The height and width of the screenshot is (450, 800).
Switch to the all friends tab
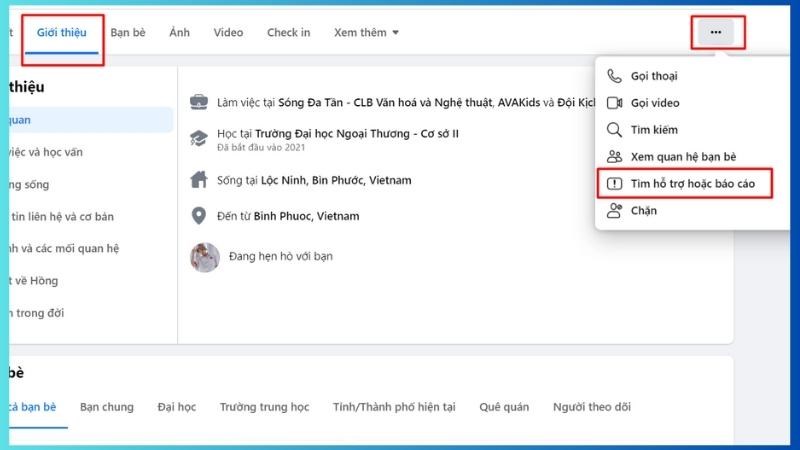33,407
